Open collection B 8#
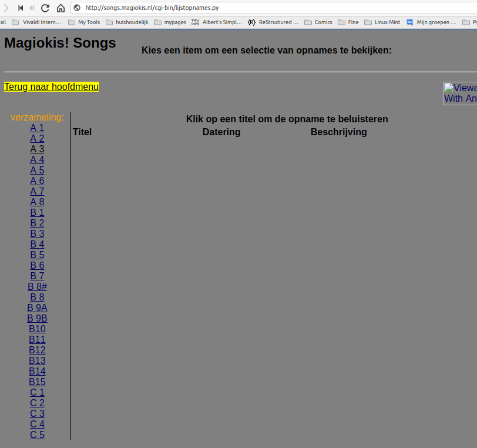Viewport: 477px width, 448px height. pyautogui.click(x=37, y=286)
